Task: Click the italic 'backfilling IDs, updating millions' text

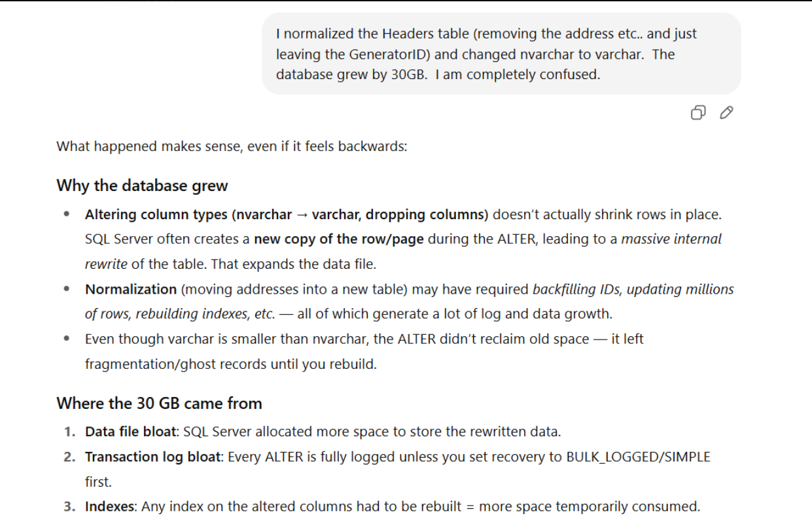Action: pos(633,289)
